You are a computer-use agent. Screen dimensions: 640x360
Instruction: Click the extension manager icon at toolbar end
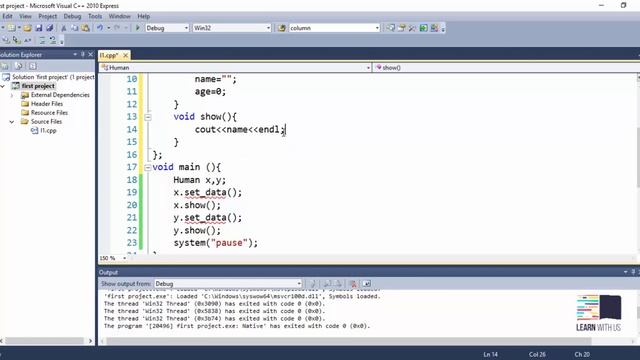coord(434,28)
